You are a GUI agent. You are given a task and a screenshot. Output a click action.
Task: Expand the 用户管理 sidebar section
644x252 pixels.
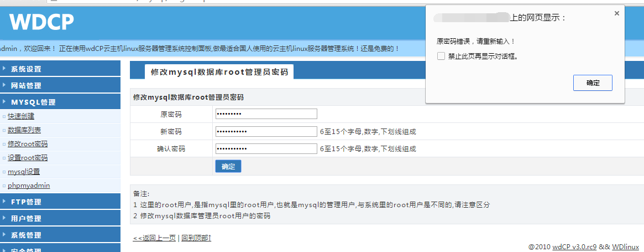(60, 218)
